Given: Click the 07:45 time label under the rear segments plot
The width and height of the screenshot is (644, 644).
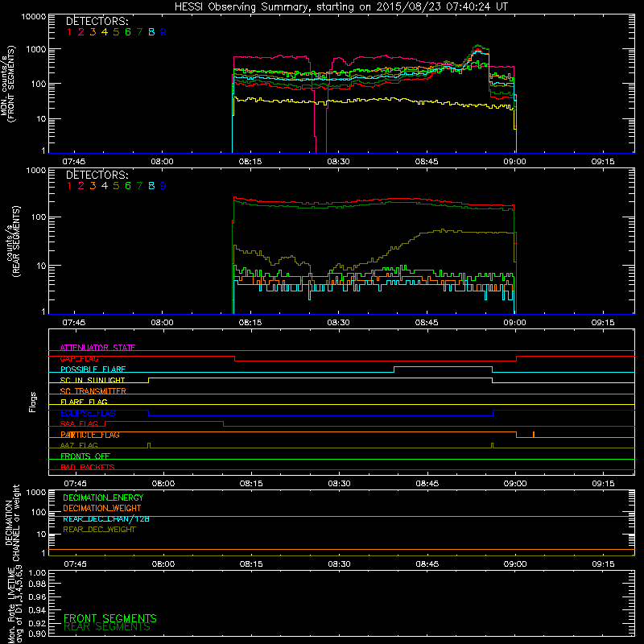Looking at the screenshot, I should point(74,323).
